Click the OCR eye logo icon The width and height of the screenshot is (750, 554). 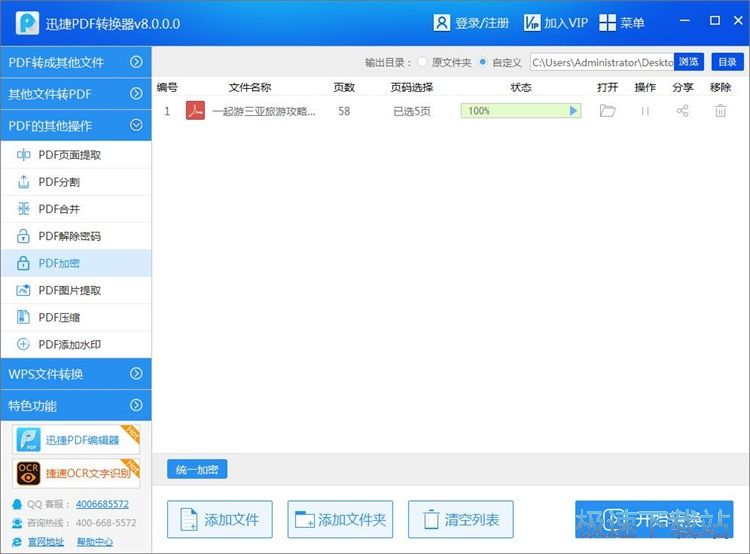coord(28,473)
